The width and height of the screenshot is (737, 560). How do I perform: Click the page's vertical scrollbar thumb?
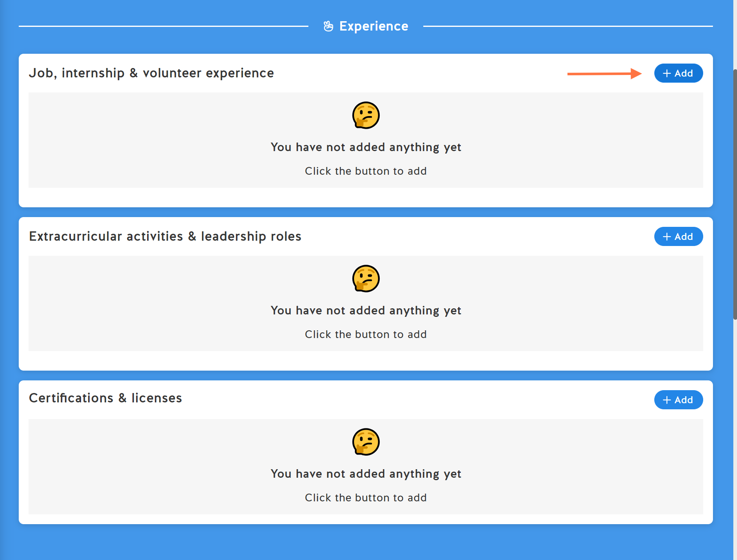coord(735,194)
